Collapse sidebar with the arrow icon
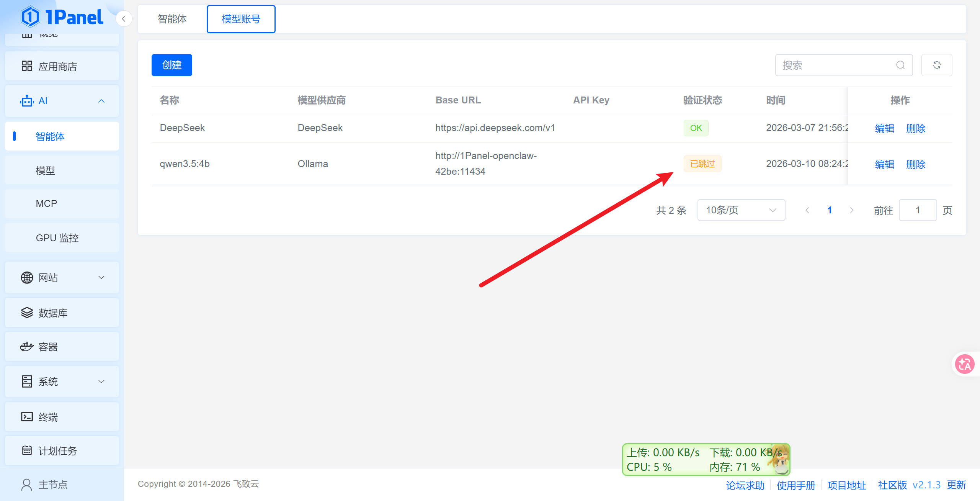This screenshot has height=501, width=980. click(x=124, y=19)
